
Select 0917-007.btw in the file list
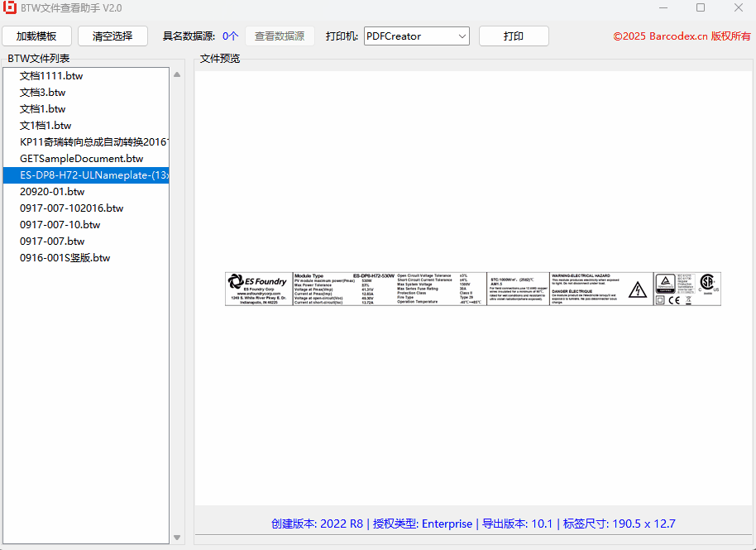(x=86, y=241)
